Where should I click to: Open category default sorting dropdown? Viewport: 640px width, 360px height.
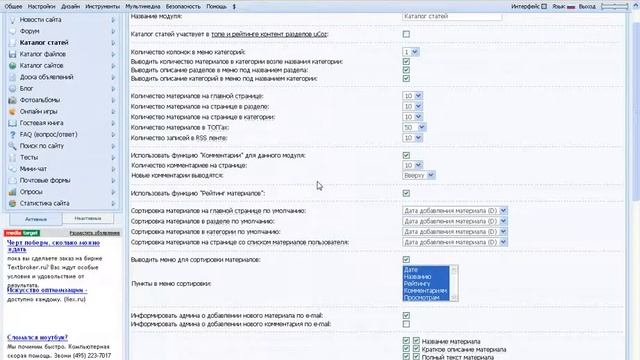coord(455,232)
